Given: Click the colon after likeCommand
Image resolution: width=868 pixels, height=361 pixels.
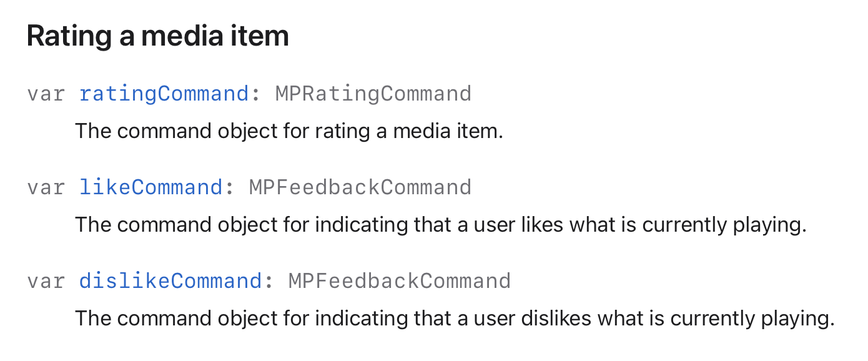Looking at the screenshot, I should tap(229, 188).
